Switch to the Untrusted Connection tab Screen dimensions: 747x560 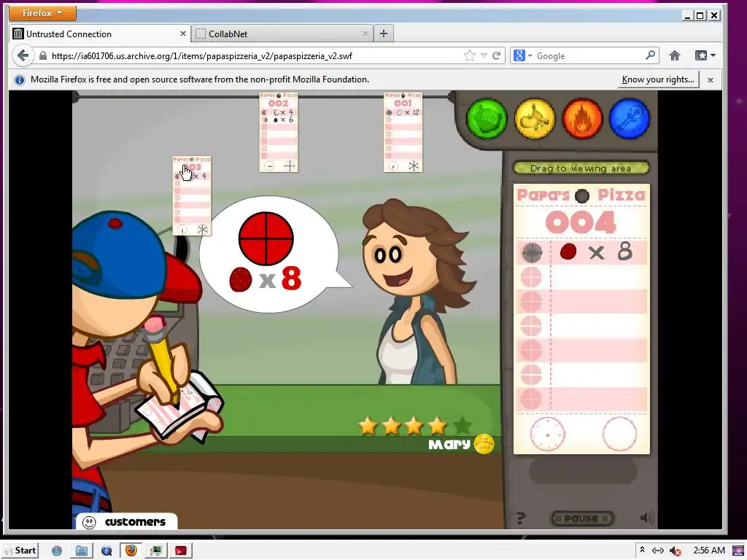[x=100, y=34]
